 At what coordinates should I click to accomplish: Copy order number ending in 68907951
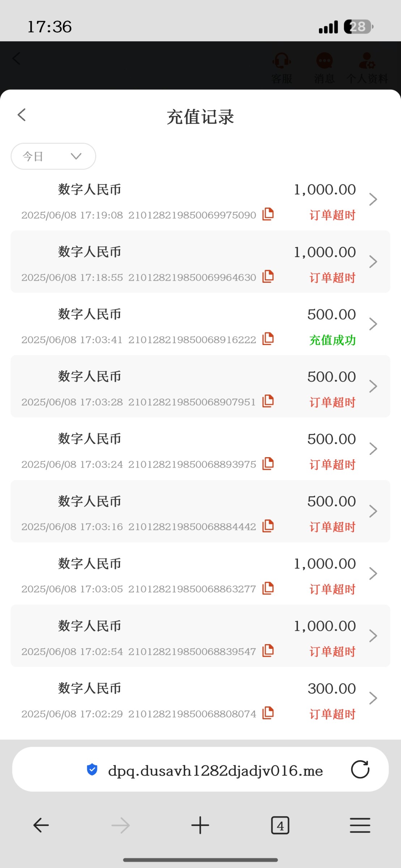268,401
